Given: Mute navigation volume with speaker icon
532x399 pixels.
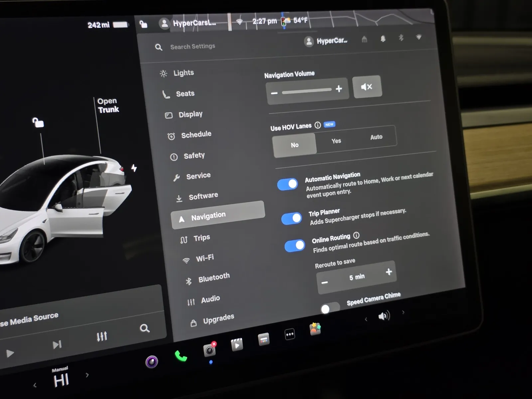Looking at the screenshot, I should 367,87.
